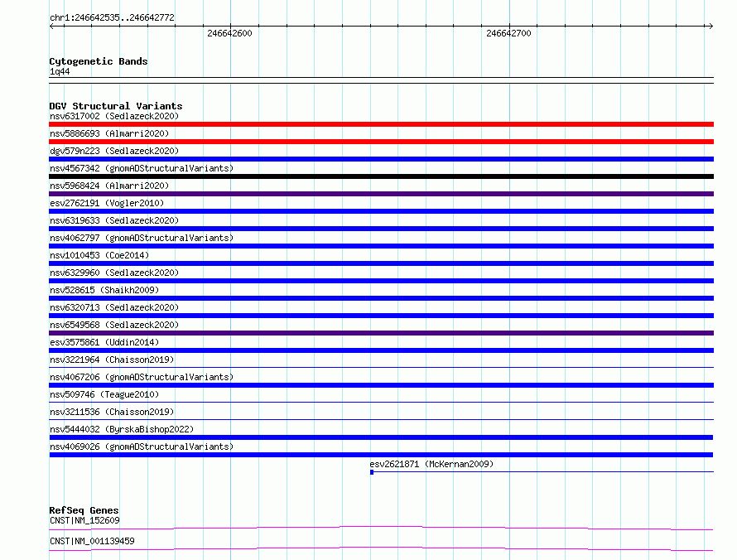Click the nsv6317002 (Sedlazeck2020) label
Viewport: 737px width, 560px height.
(114, 116)
